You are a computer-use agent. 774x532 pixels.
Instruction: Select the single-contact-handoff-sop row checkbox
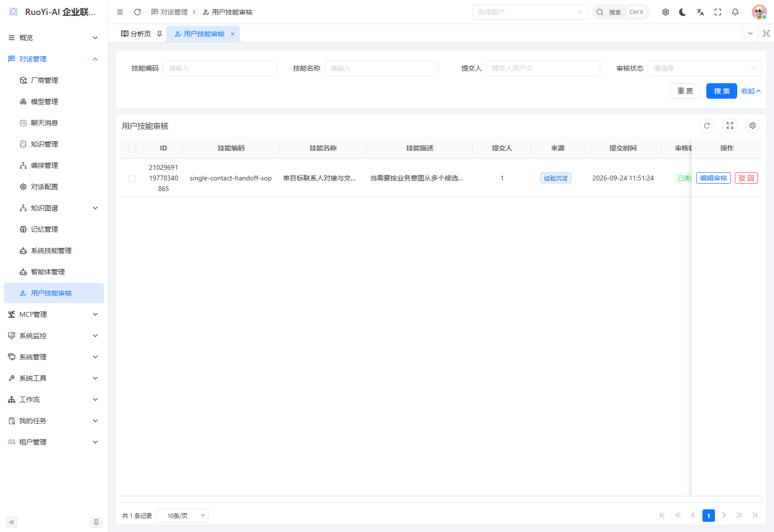[132, 178]
